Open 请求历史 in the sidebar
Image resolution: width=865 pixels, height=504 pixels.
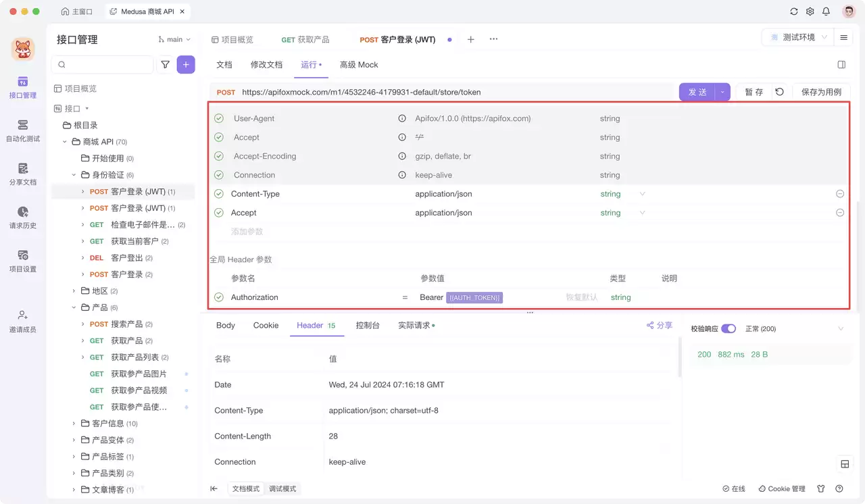pos(23,218)
